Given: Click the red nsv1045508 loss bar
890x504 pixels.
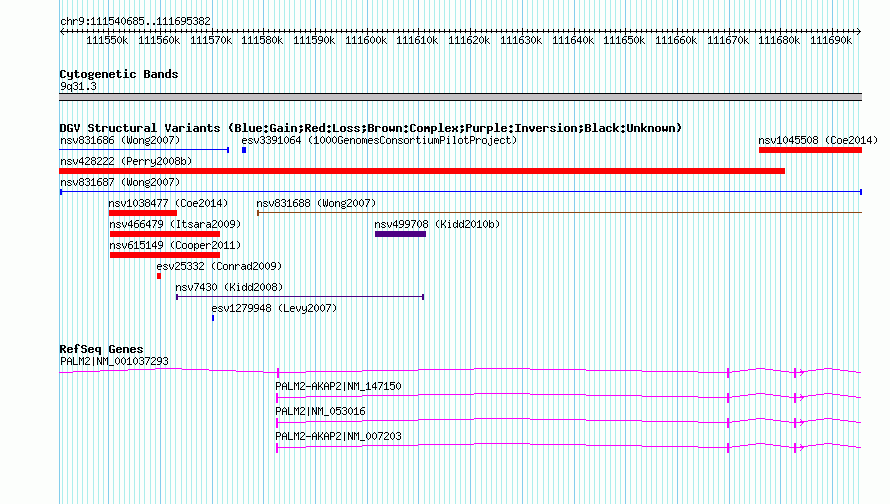Looking at the screenshot, I should pyautogui.click(x=811, y=150).
